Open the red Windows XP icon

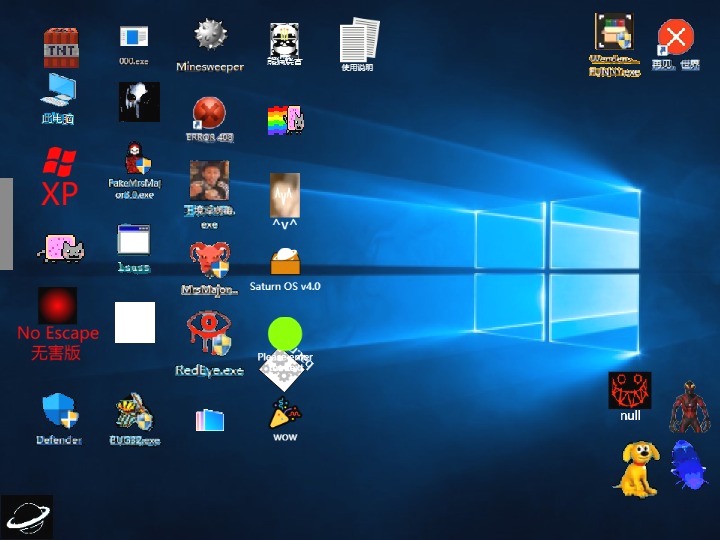point(59,176)
